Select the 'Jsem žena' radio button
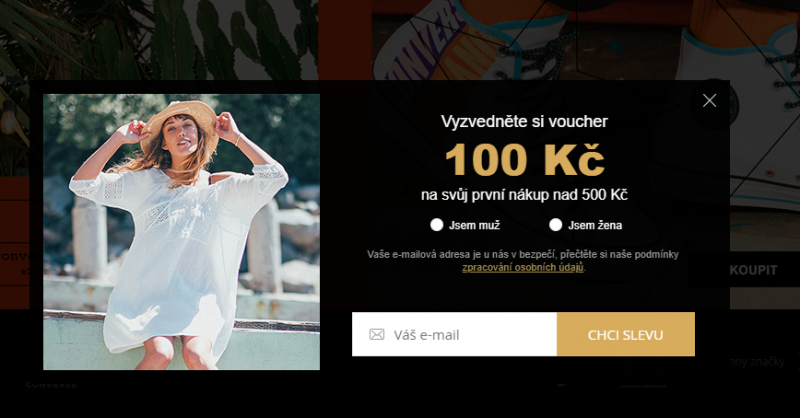This screenshot has height=418, width=800. (x=556, y=225)
